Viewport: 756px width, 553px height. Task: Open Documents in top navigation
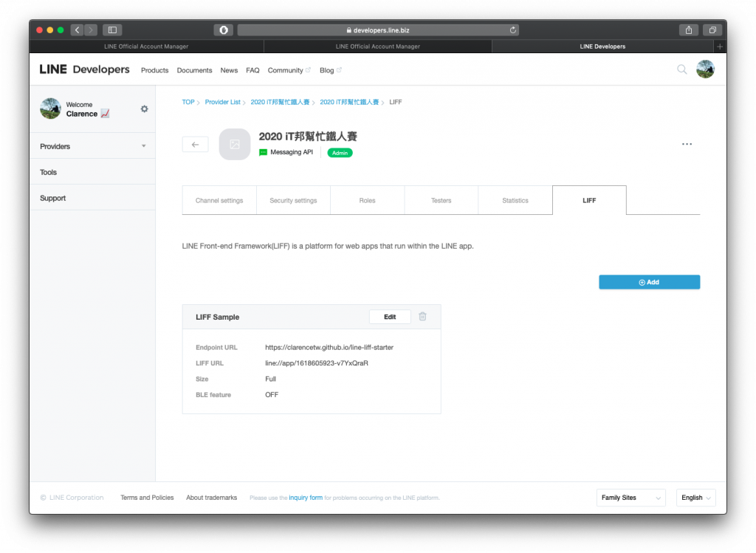[194, 70]
